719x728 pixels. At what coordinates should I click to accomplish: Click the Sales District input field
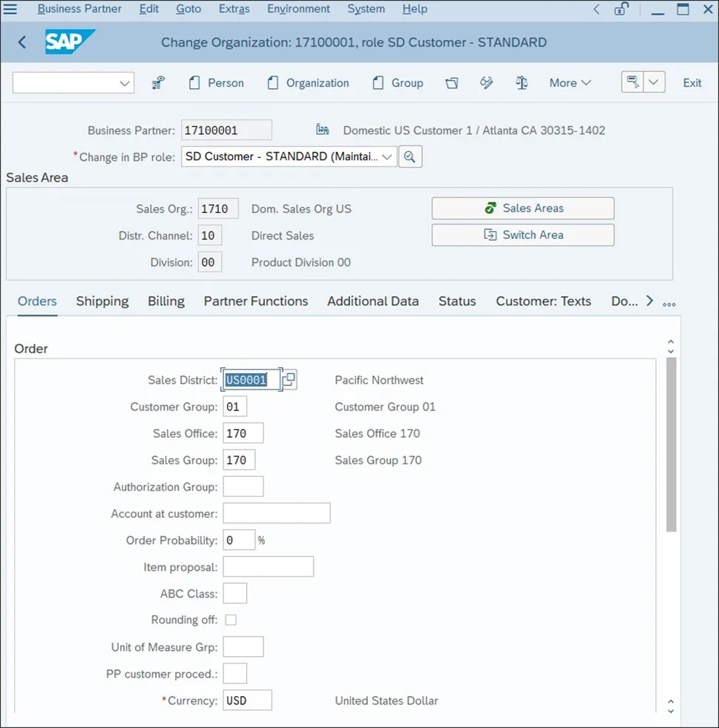pyautogui.click(x=251, y=380)
